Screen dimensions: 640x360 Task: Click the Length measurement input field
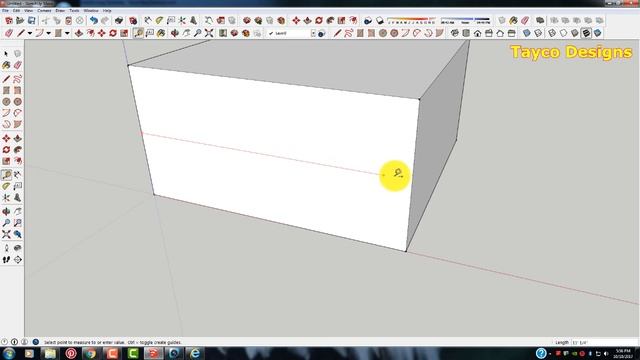click(604, 342)
